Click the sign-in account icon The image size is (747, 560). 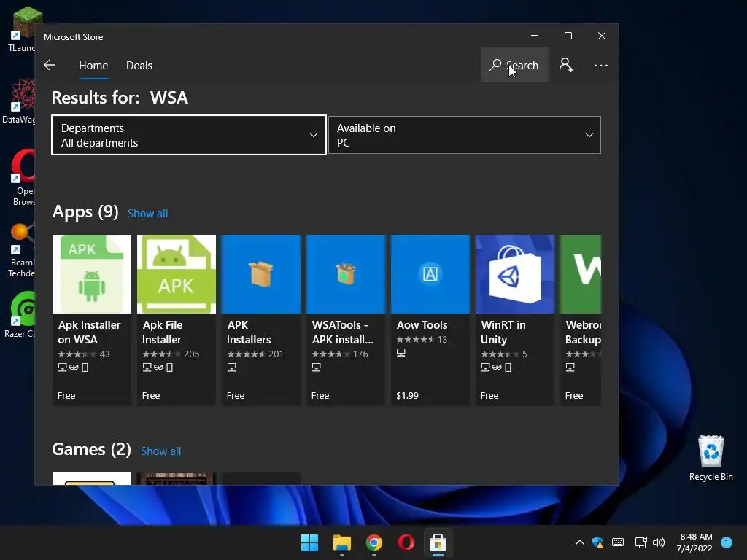pos(566,65)
